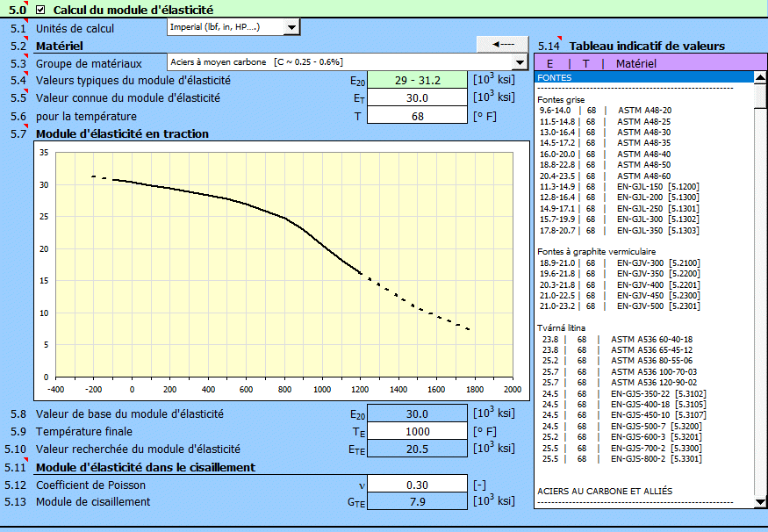Select the Tvárná litina heading row

pos(644,328)
